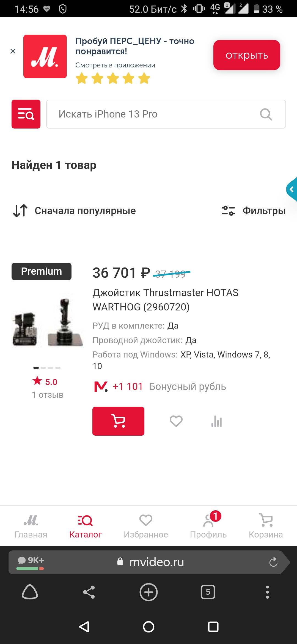Reload the mvideo.ru page

coord(273,562)
